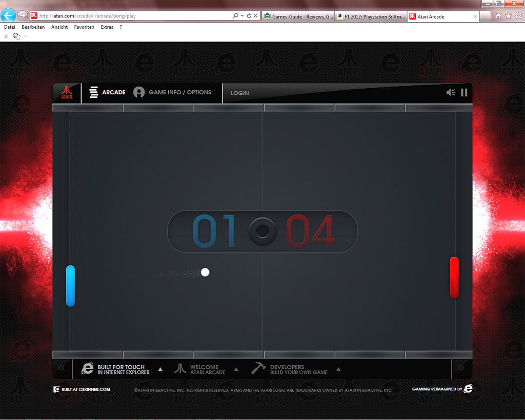Viewport: 525px width, 420px height.
Task: Click the red Atari logo in the game header
Action: pos(67,93)
